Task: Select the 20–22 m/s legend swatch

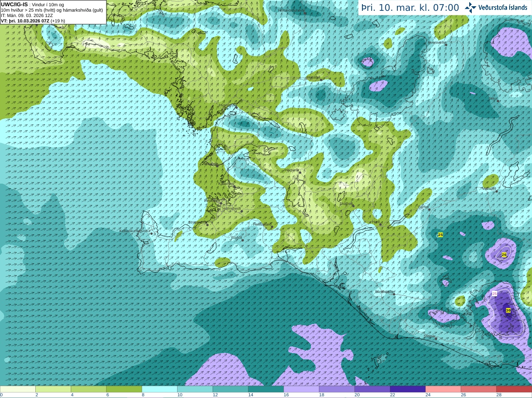Action: 372,389
